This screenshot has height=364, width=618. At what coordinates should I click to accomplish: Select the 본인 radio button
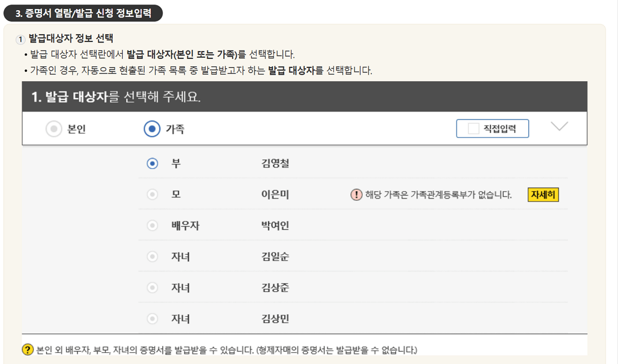coord(55,128)
